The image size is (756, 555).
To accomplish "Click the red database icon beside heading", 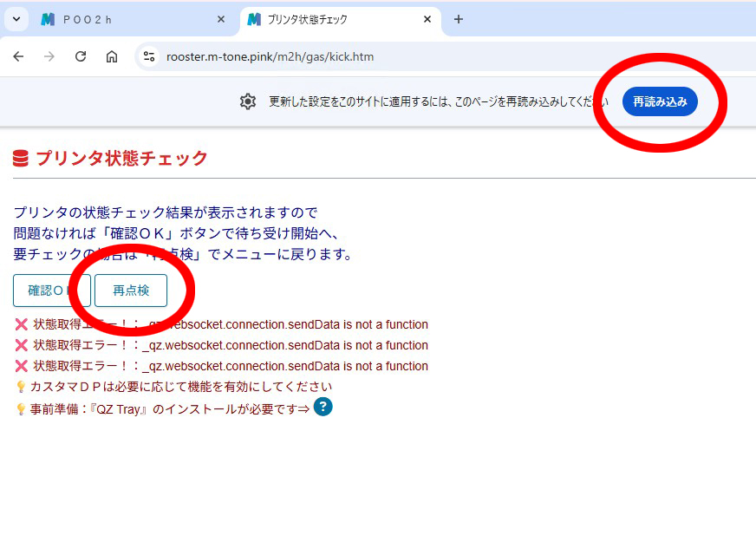I will (x=21, y=159).
